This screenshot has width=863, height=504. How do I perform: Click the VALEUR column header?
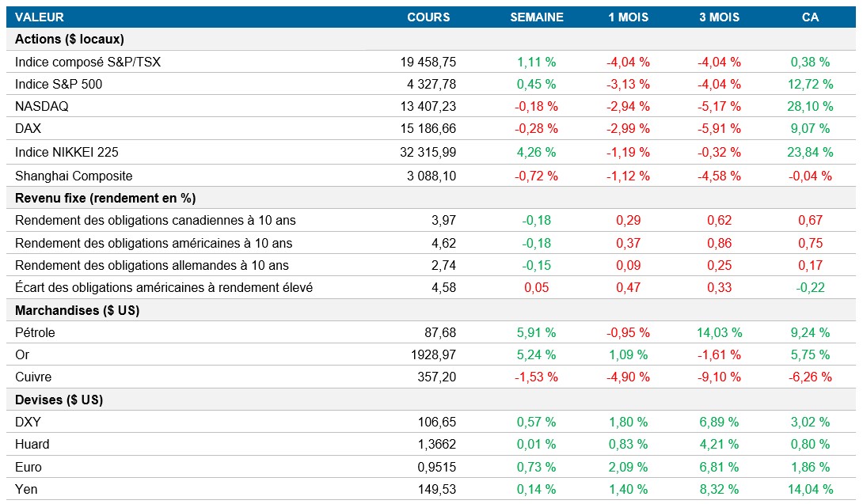(x=40, y=17)
